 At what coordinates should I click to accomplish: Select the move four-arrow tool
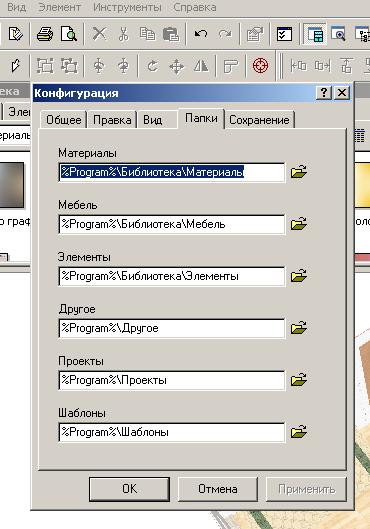coord(176,66)
